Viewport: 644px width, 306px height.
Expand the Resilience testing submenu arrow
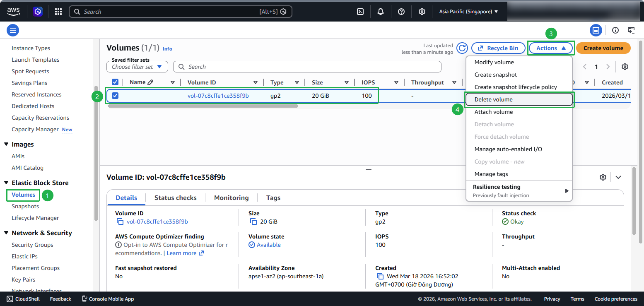pyautogui.click(x=567, y=191)
